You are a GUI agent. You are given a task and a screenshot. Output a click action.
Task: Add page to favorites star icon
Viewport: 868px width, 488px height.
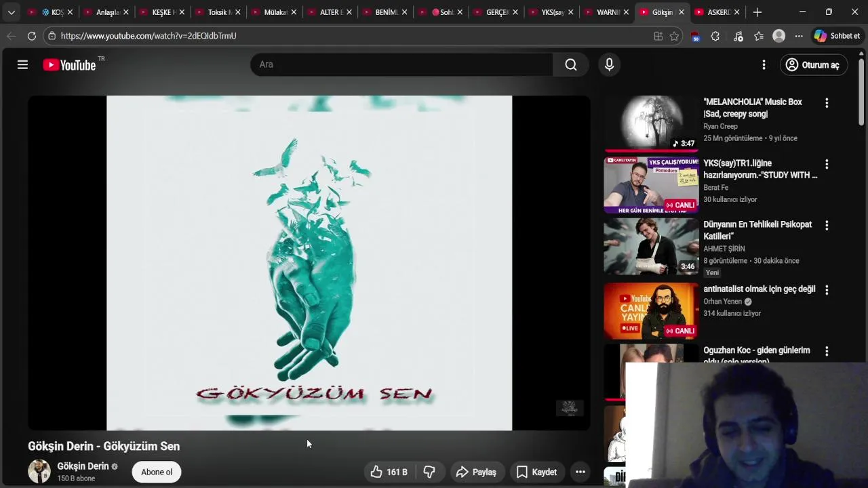coord(674,36)
